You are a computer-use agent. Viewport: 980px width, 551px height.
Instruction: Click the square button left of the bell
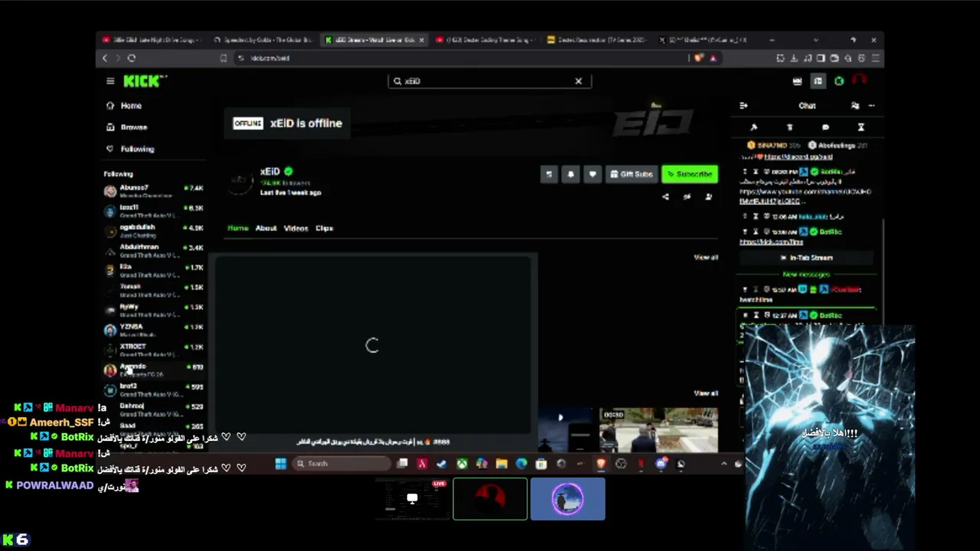(x=548, y=174)
